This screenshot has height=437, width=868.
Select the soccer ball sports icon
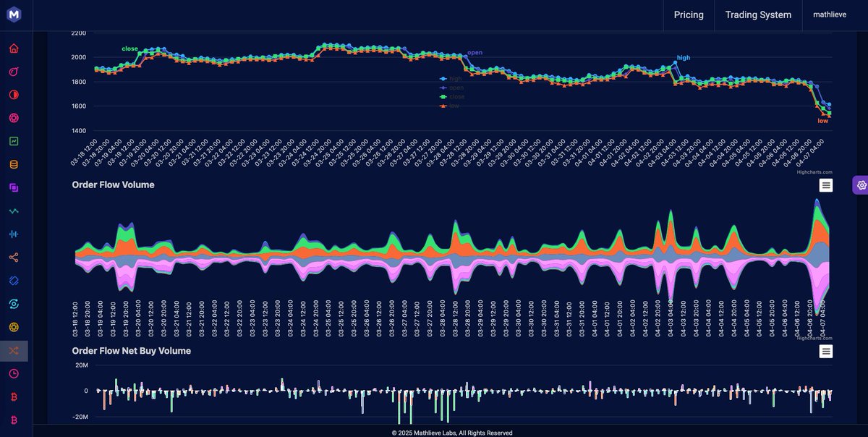coord(14,118)
